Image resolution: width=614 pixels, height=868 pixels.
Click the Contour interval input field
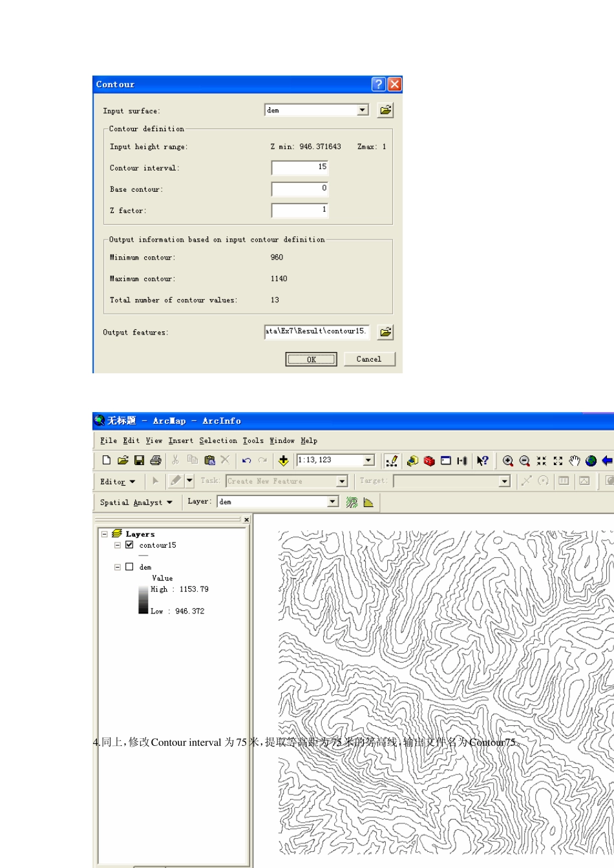pos(300,168)
